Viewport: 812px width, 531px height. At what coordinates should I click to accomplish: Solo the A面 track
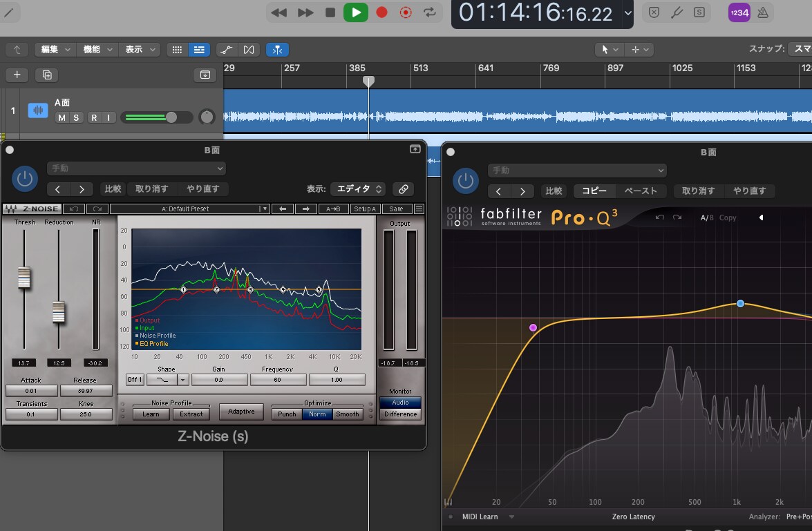tap(76, 117)
